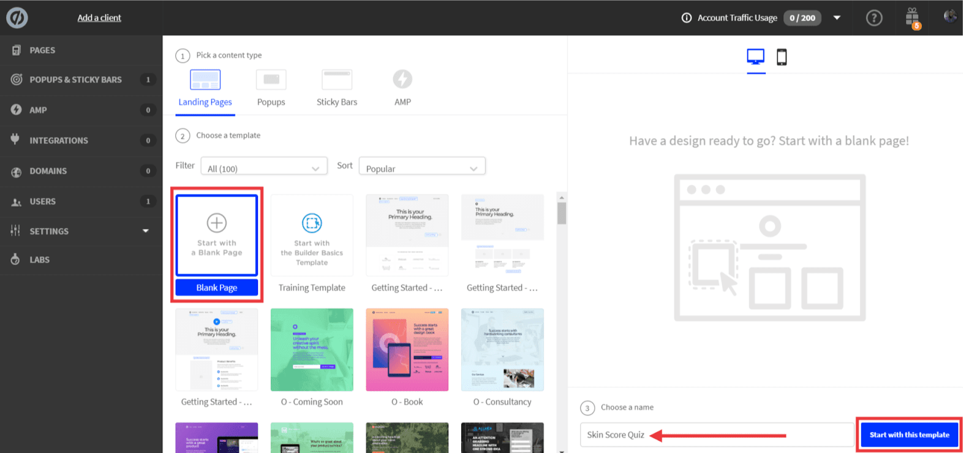
Task: Click the Settings sliders icon
Action: tap(15, 230)
